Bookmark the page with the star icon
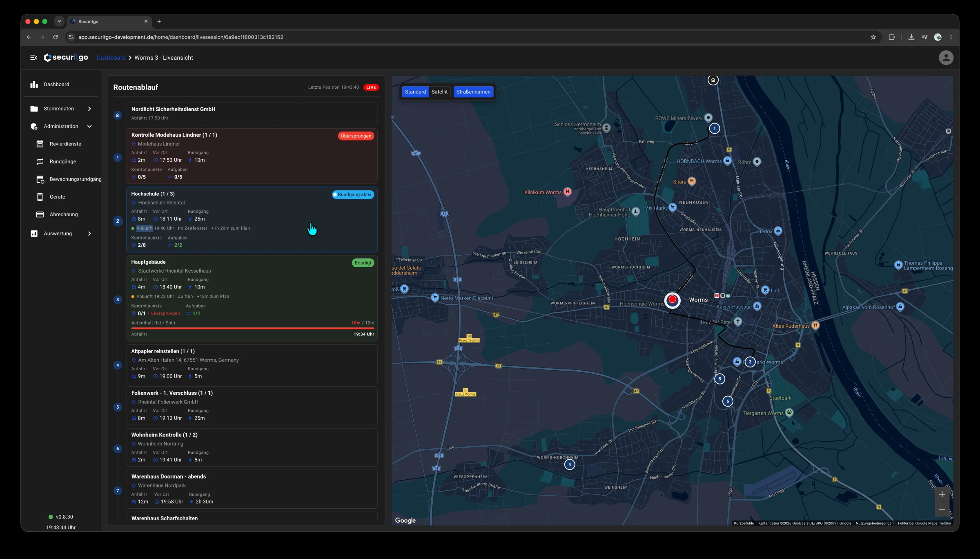 point(873,37)
